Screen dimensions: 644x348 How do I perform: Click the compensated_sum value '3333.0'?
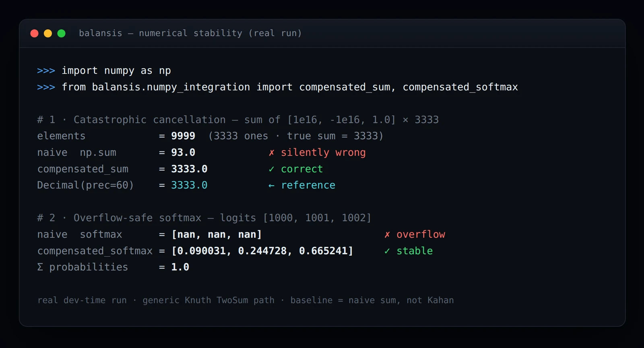coord(189,169)
